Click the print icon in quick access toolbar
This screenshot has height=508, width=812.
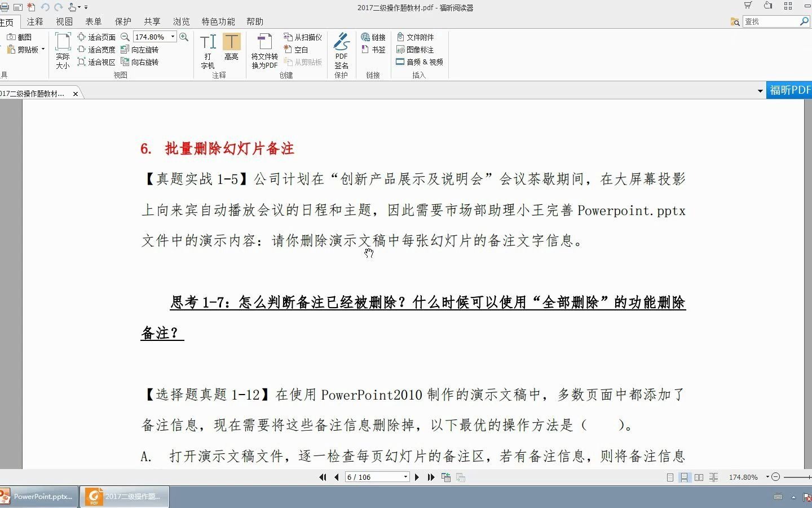coord(3,7)
